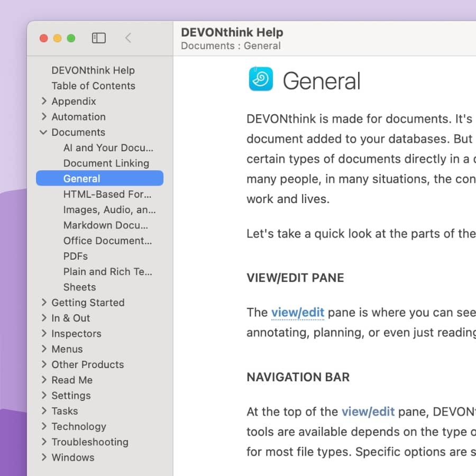Zoom the window with the green button
Screen dimensions: 476x476
(x=71, y=38)
